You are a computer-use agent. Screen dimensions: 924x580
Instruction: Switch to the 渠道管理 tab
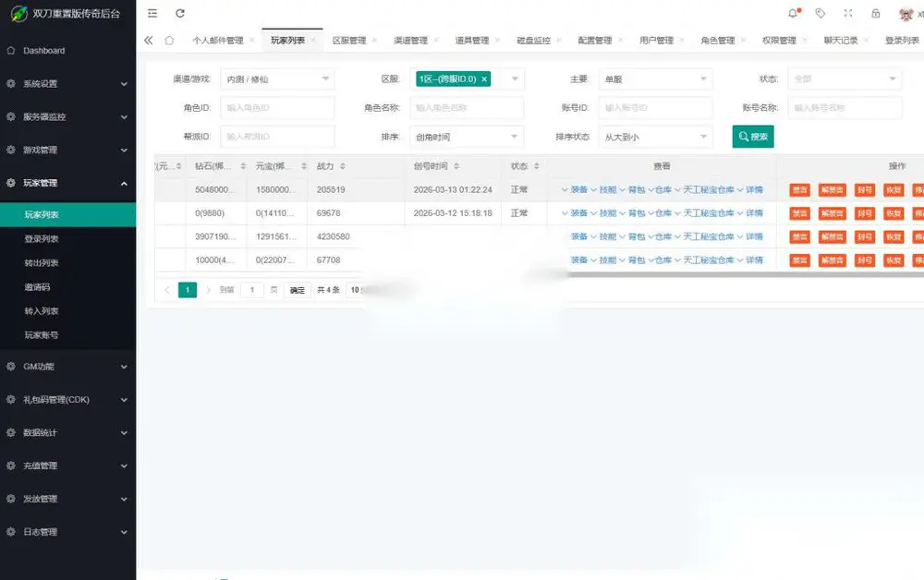pos(411,40)
